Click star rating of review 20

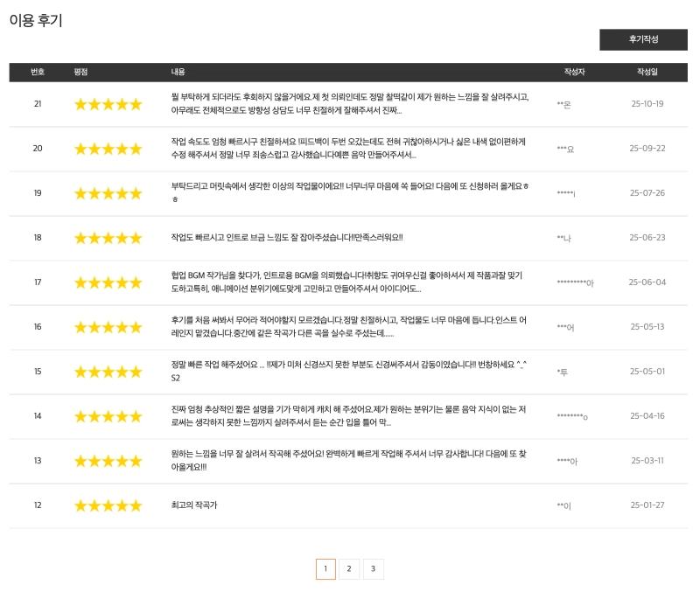108,149
